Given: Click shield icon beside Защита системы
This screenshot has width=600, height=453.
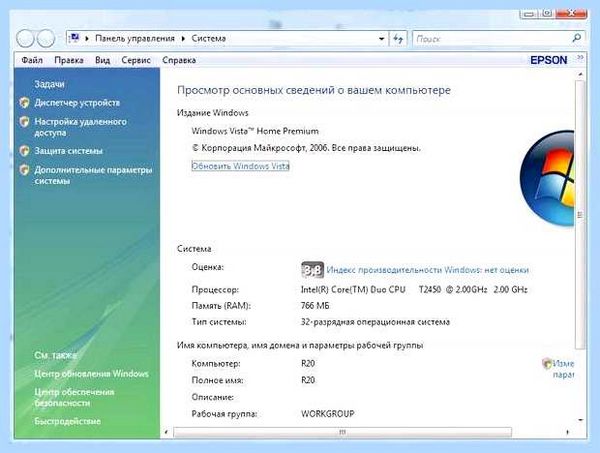Looking at the screenshot, I should pyautogui.click(x=24, y=151).
